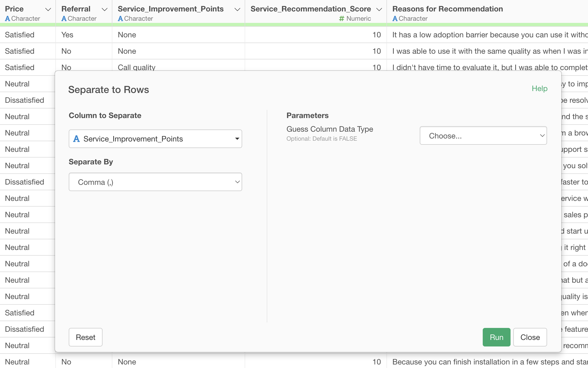Click the Help link in dialog
The width and height of the screenshot is (588, 368).
[539, 89]
